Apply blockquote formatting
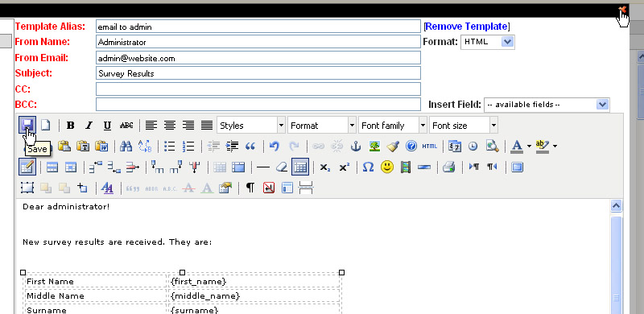644x314 pixels. click(250, 146)
